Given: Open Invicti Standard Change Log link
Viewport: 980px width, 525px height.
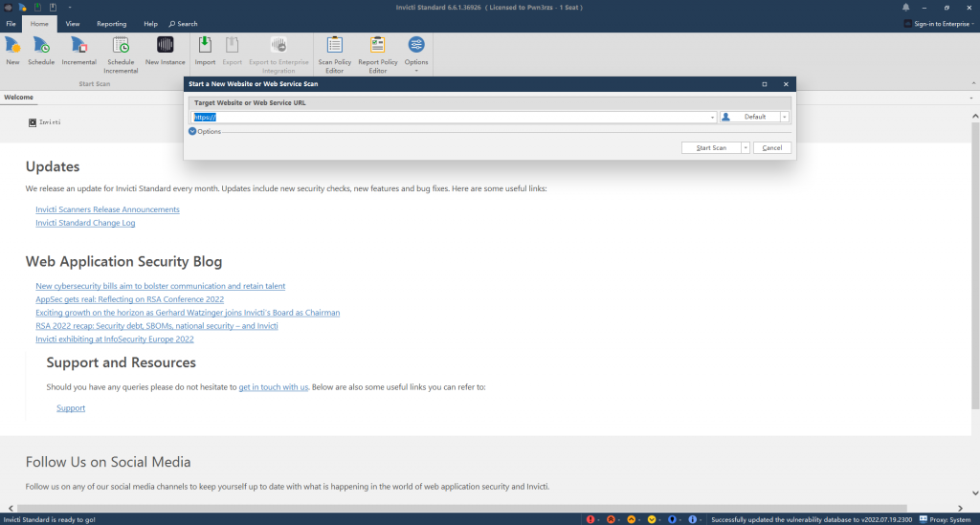Looking at the screenshot, I should click(x=85, y=223).
